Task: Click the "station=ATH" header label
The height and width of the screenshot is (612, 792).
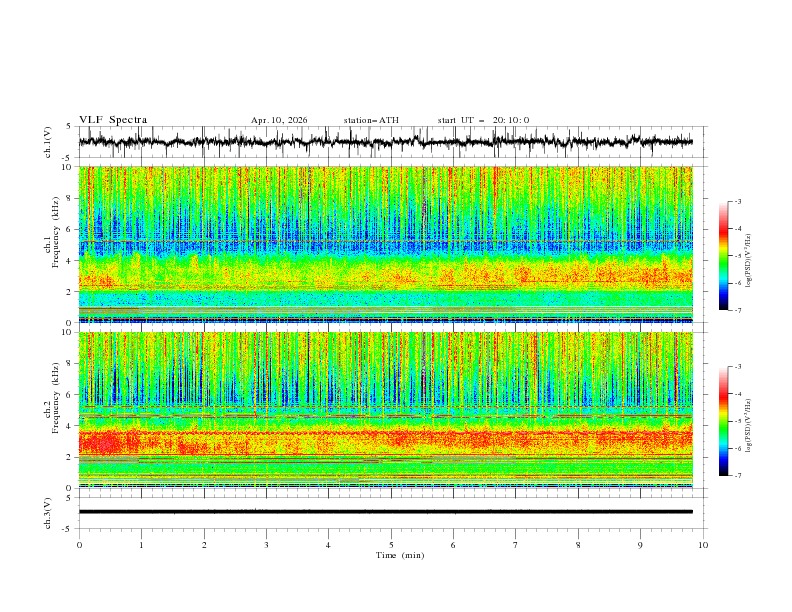Action: (x=371, y=120)
